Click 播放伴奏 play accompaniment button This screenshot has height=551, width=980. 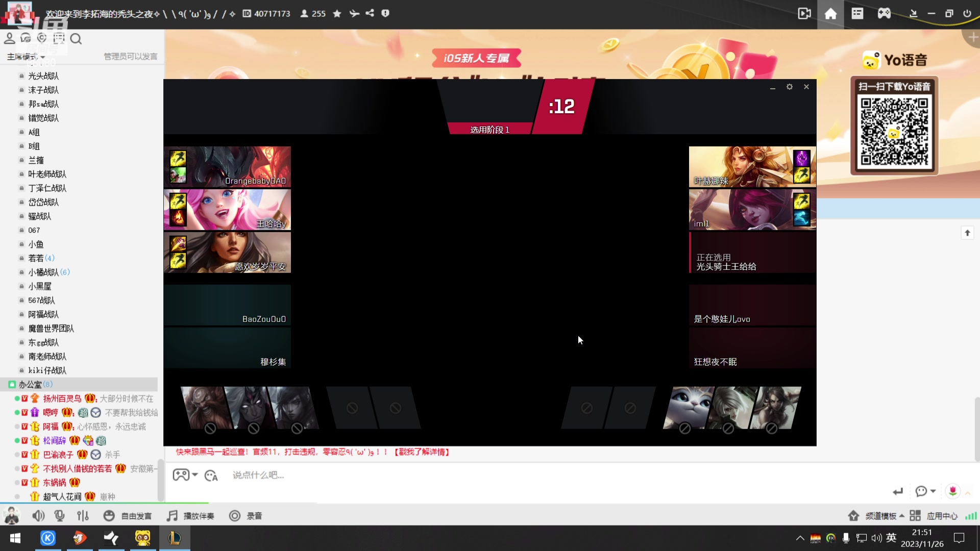tap(191, 516)
